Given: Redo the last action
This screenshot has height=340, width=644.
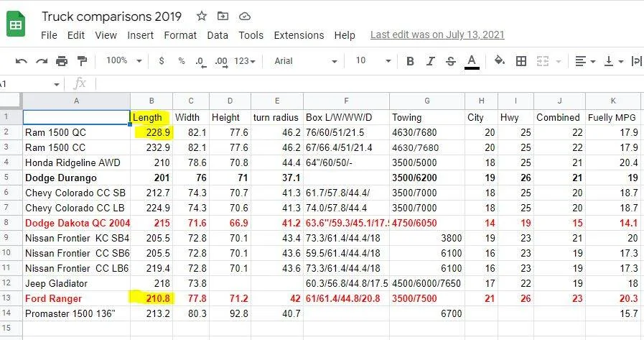Looking at the screenshot, I should [42, 61].
